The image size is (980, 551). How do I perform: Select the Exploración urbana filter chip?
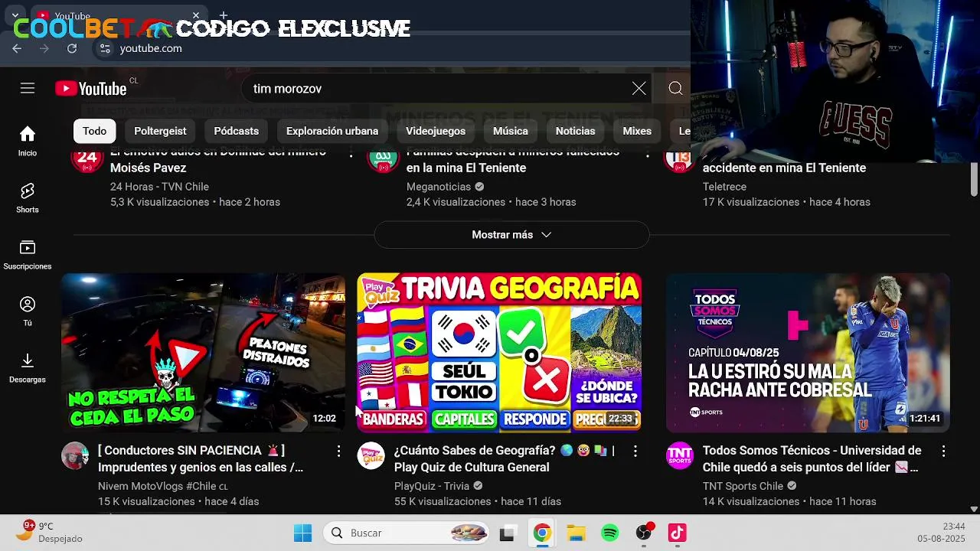tap(332, 131)
